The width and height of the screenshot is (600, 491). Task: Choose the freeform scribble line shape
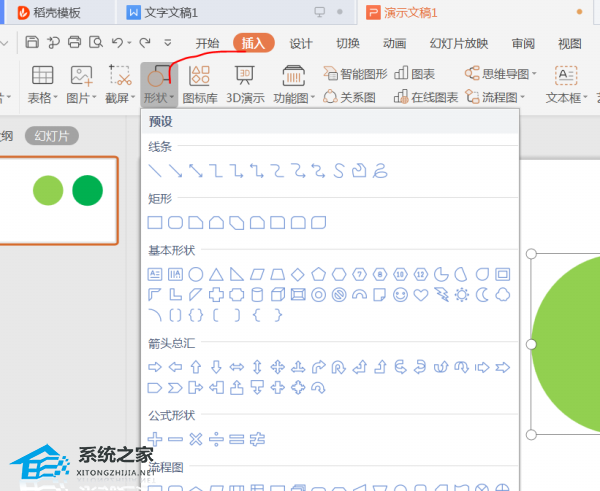(x=380, y=171)
